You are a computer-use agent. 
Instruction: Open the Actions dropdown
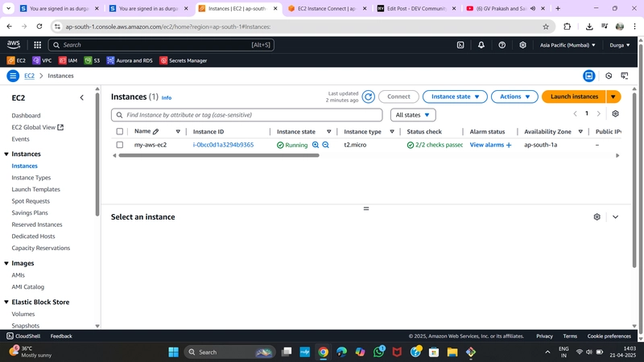[514, 97]
